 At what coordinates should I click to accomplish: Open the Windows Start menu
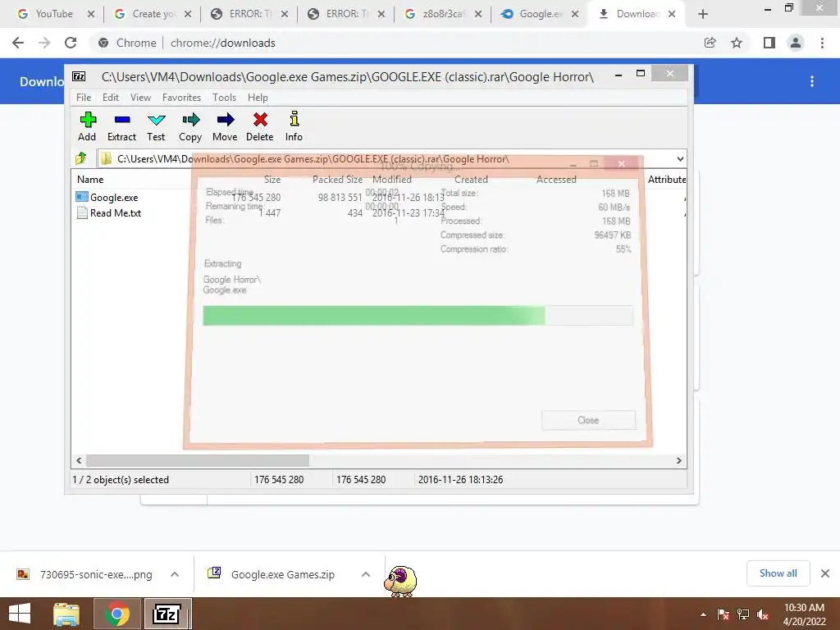(x=20, y=614)
